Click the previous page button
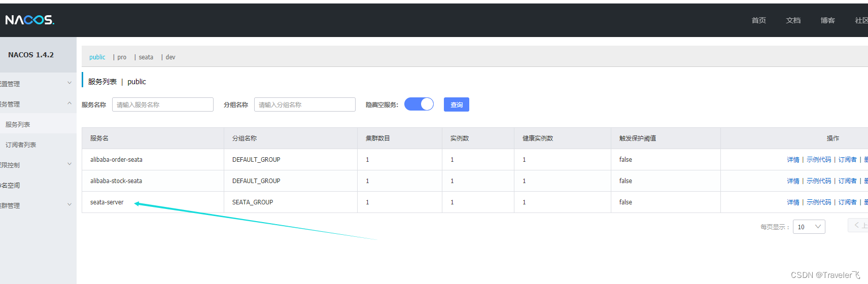868x284 pixels. pos(858,225)
